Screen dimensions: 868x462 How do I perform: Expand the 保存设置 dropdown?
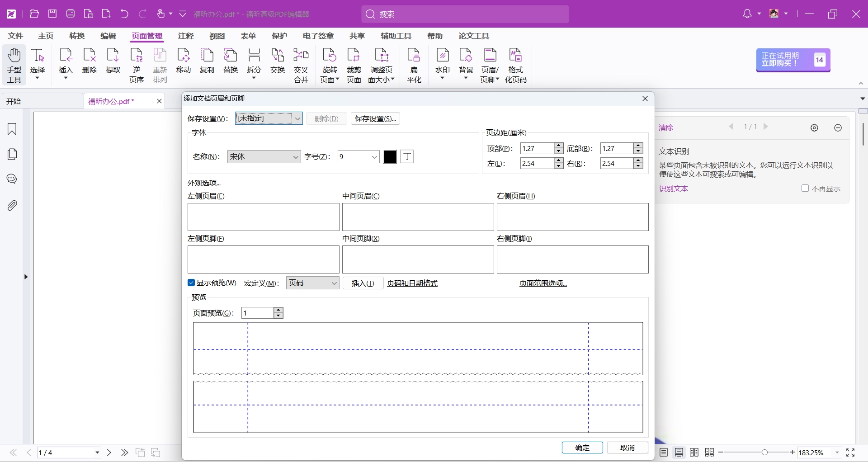coord(297,118)
